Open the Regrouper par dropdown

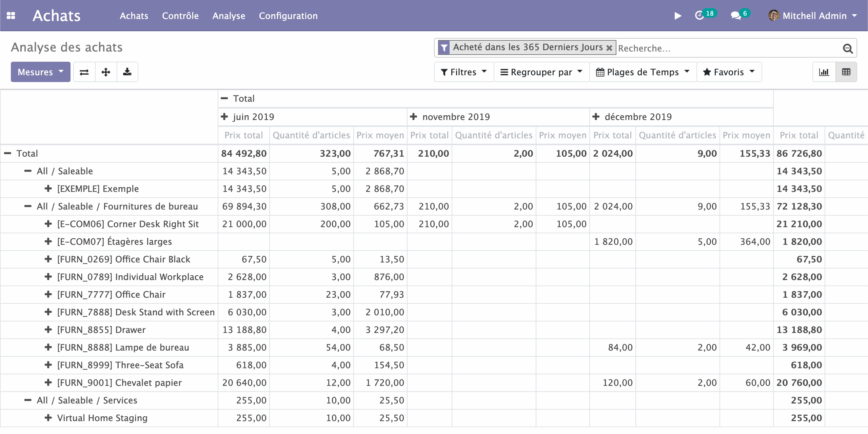(541, 72)
